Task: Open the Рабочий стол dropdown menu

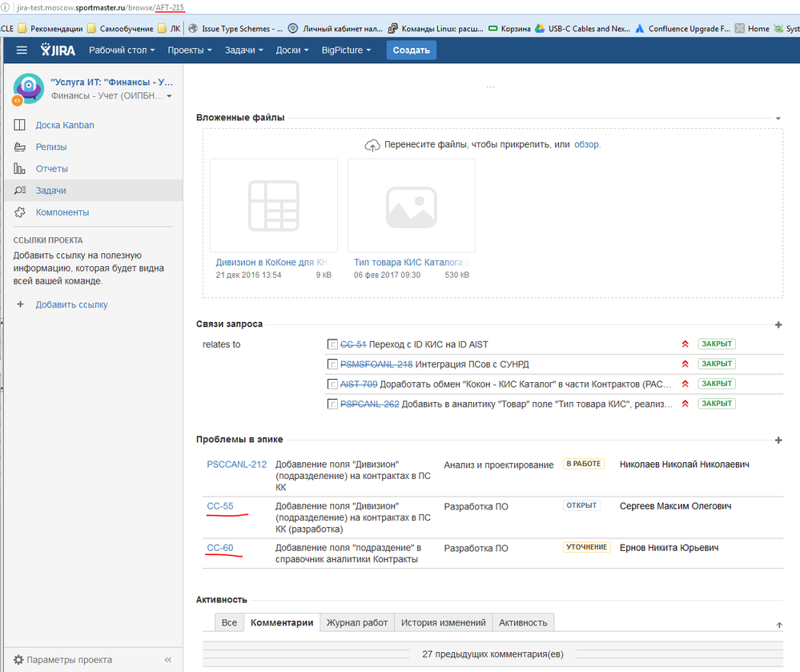Action: (x=122, y=50)
